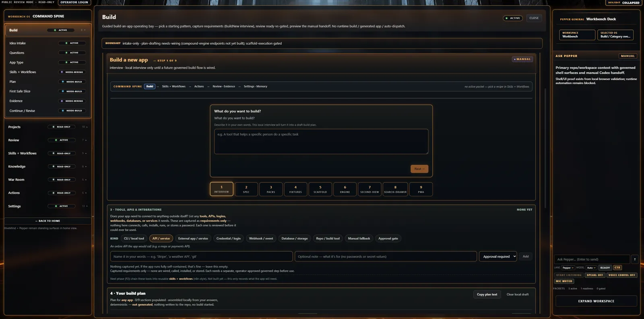This screenshot has width=644, height=319.
Task: Go to step 7 Second-View
Action: click(x=369, y=189)
